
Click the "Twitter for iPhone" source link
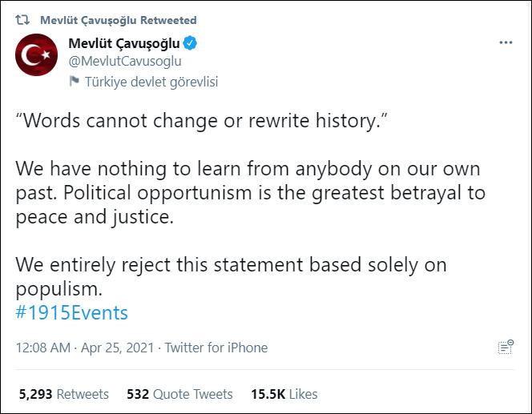tap(216, 348)
